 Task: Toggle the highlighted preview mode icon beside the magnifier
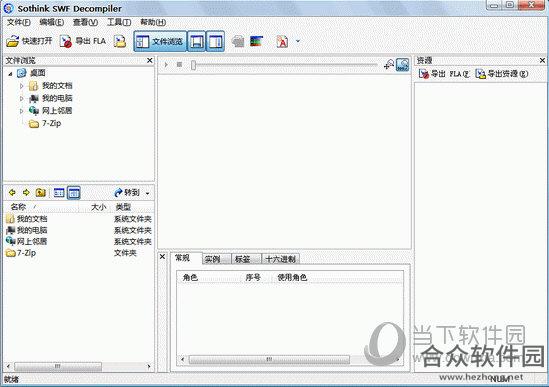403,65
